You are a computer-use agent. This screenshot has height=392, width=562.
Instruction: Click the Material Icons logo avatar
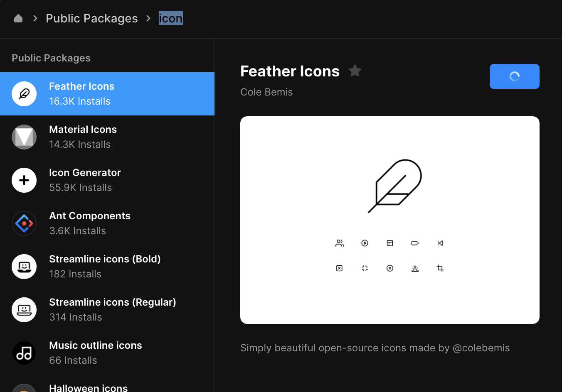tap(24, 137)
